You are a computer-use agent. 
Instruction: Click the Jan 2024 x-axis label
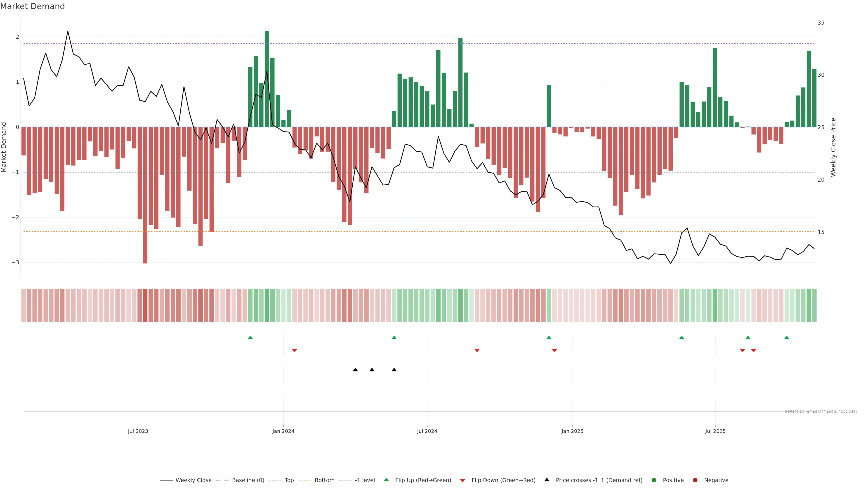[283, 431]
